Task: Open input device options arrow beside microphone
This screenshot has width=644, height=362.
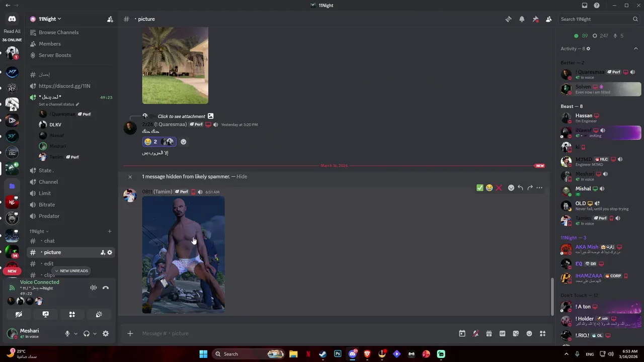Action: coord(76,333)
